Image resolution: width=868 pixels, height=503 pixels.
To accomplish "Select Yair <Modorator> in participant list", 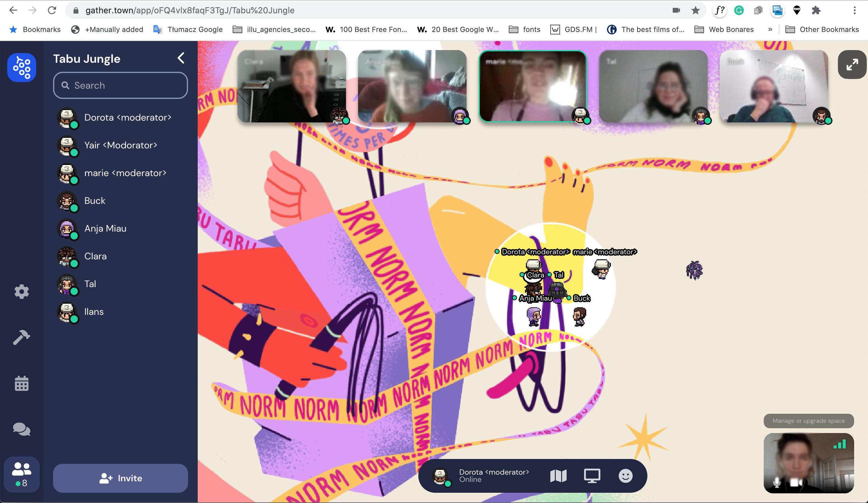I will click(x=120, y=145).
